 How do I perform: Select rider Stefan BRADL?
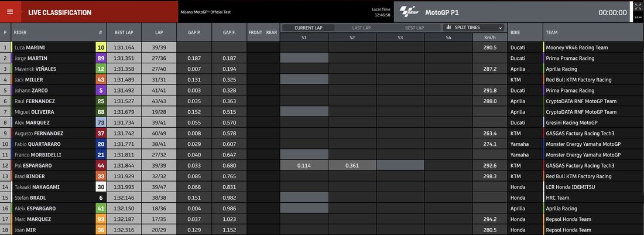30,197
